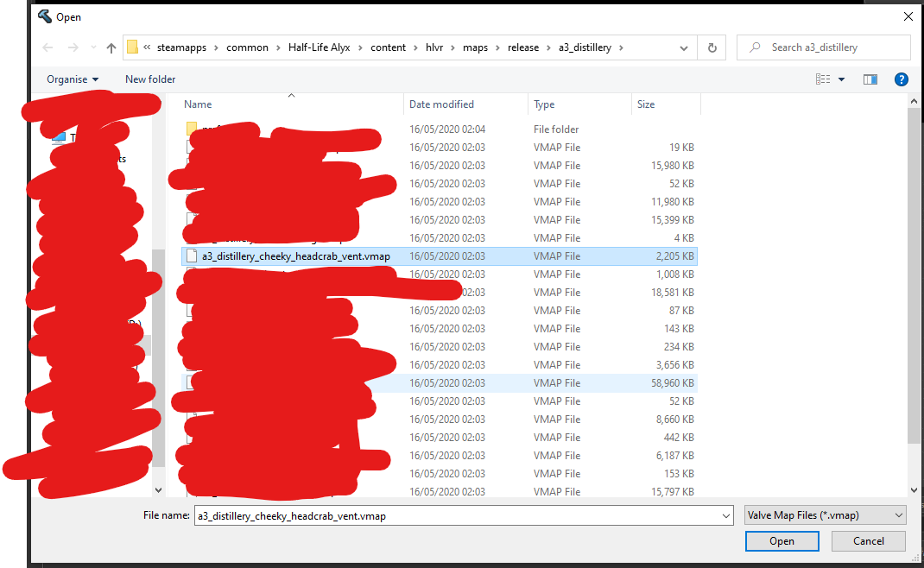Open help with the question mark

pyautogui.click(x=901, y=79)
